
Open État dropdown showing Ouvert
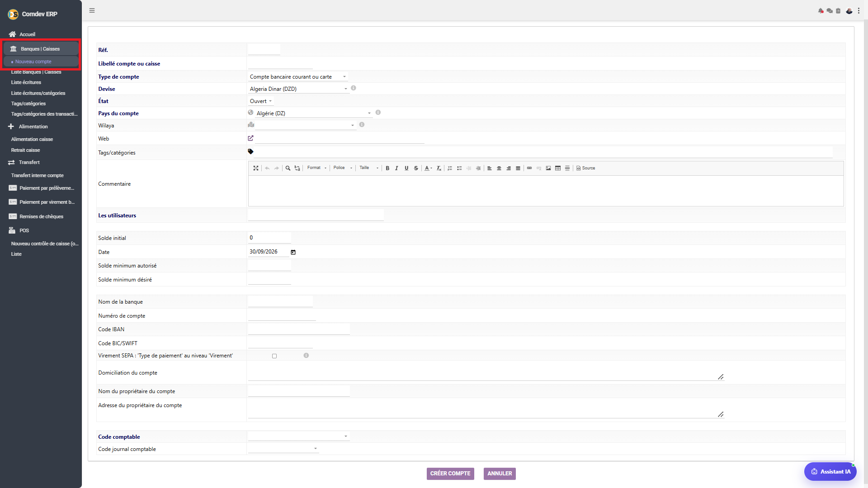pos(261,101)
